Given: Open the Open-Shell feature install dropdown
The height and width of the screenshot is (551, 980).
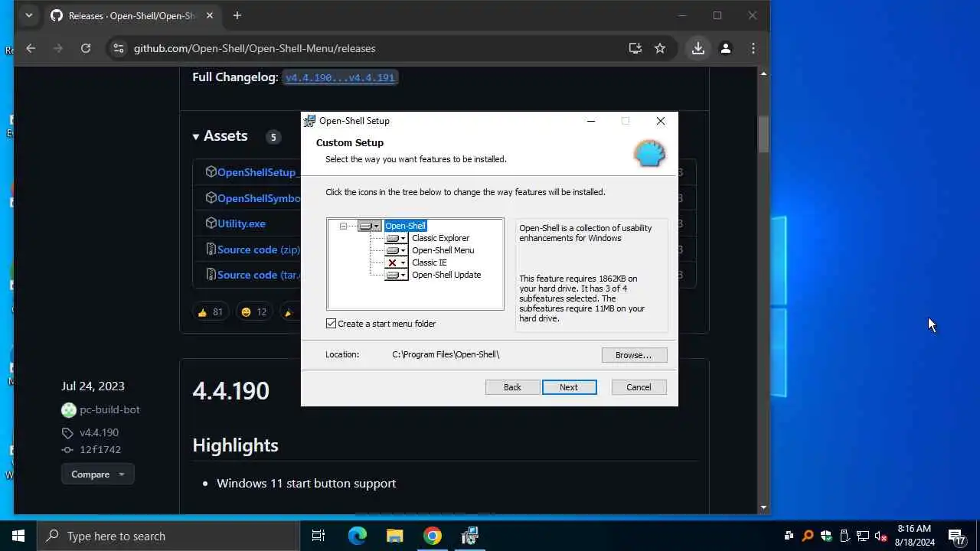Looking at the screenshot, I should 369,226.
